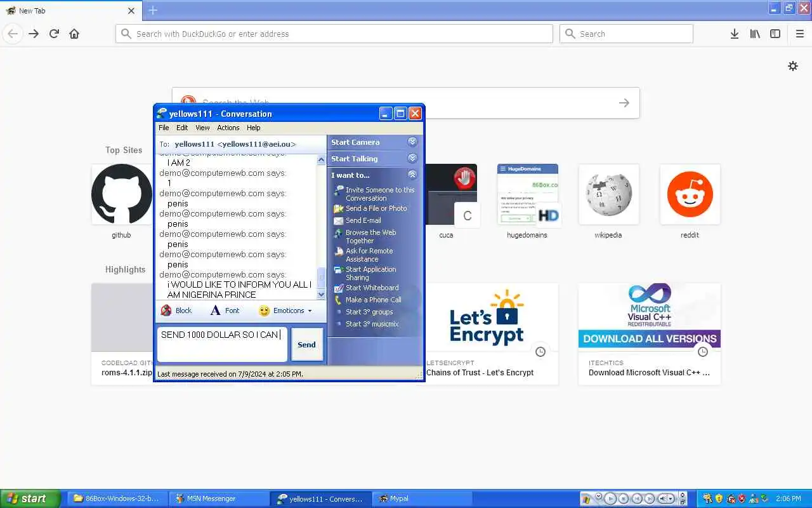Close the New Tab tab

(x=131, y=11)
